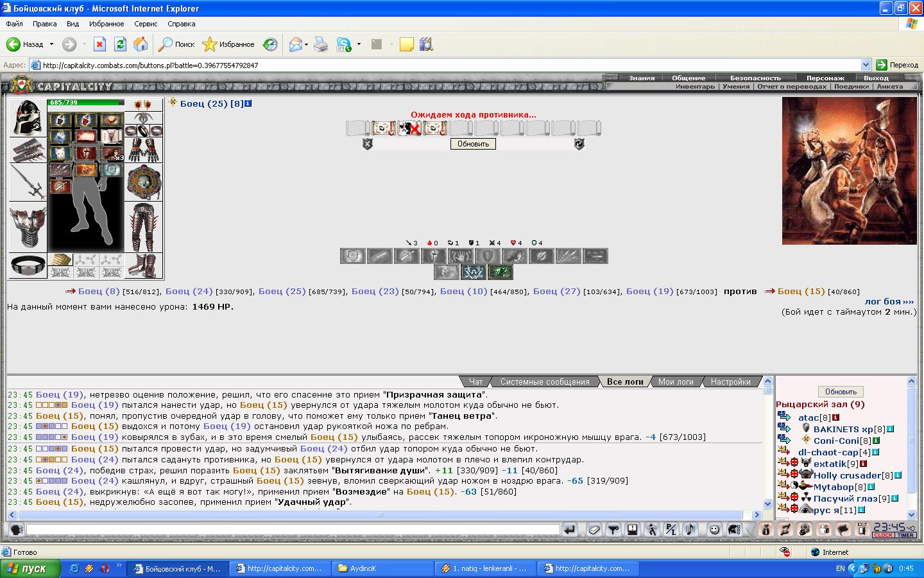Select the skull shield slot
This screenshot has height=578, width=924.
click(x=144, y=182)
